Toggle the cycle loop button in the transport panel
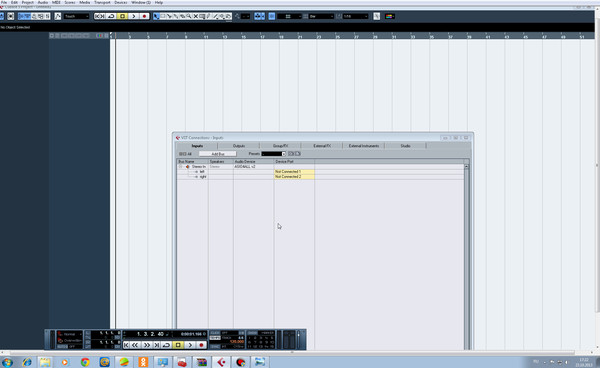The height and width of the screenshot is (368, 600). 166,345
